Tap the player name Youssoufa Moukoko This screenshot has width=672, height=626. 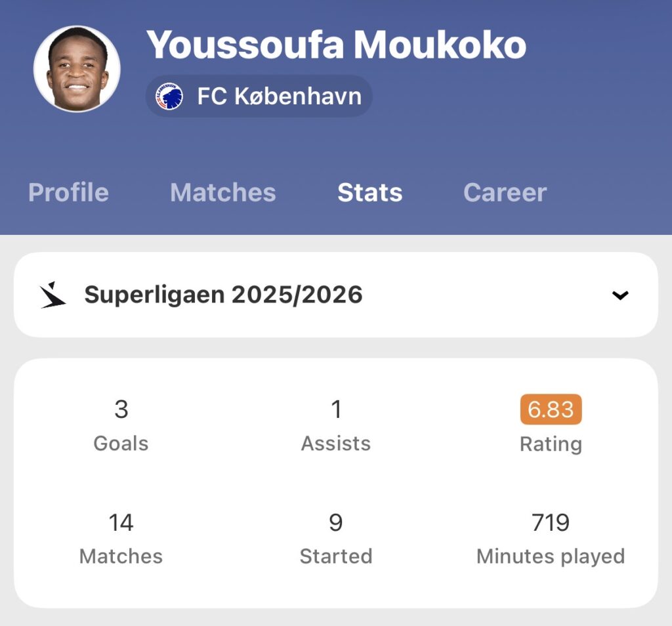[336, 45]
